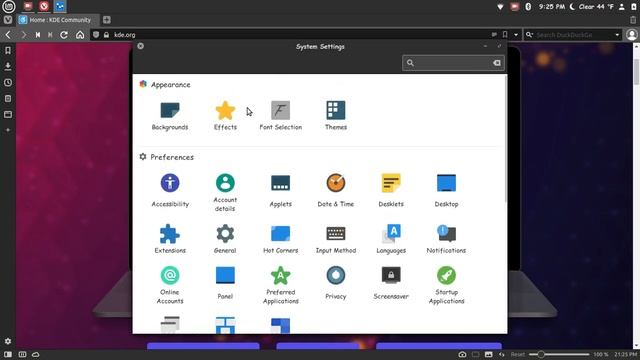Screen dimensions: 640x360
Task: Open Font Selection settings
Action: pos(280,116)
